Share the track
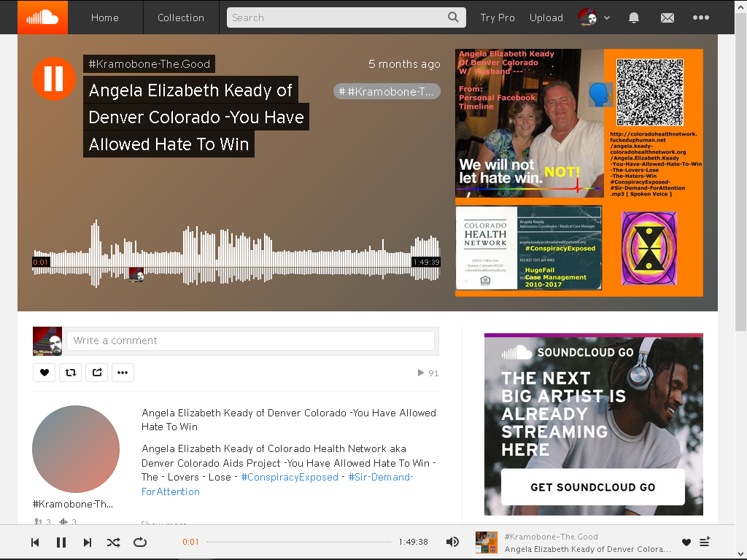The width and height of the screenshot is (747, 560). point(97,373)
